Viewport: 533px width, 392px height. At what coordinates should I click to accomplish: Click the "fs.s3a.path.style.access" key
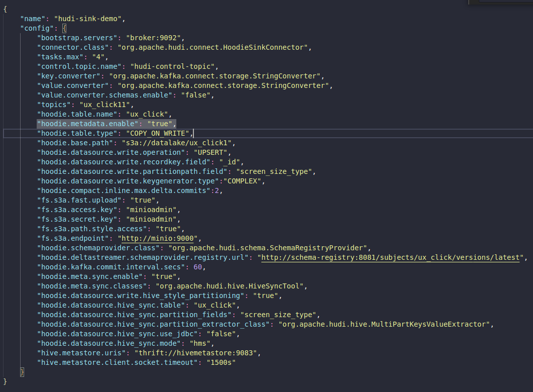[92, 229]
